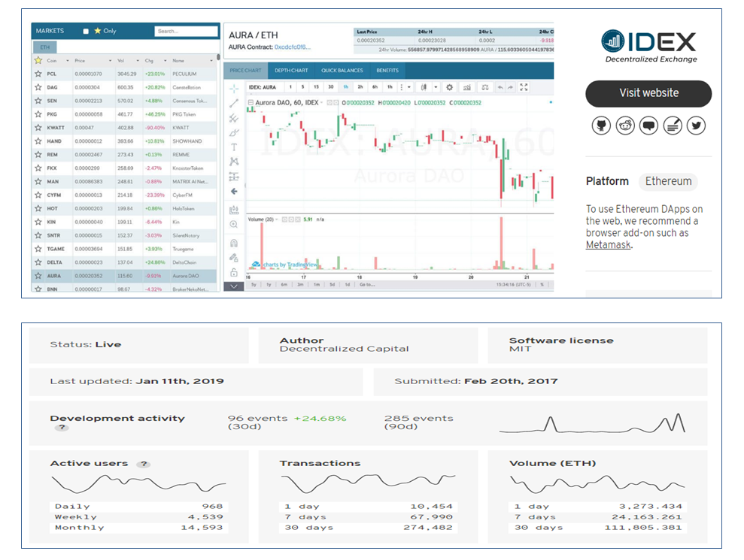This screenshot has width=744, height=560.
Task: Open the Metamask link
Action: (609, 245)
